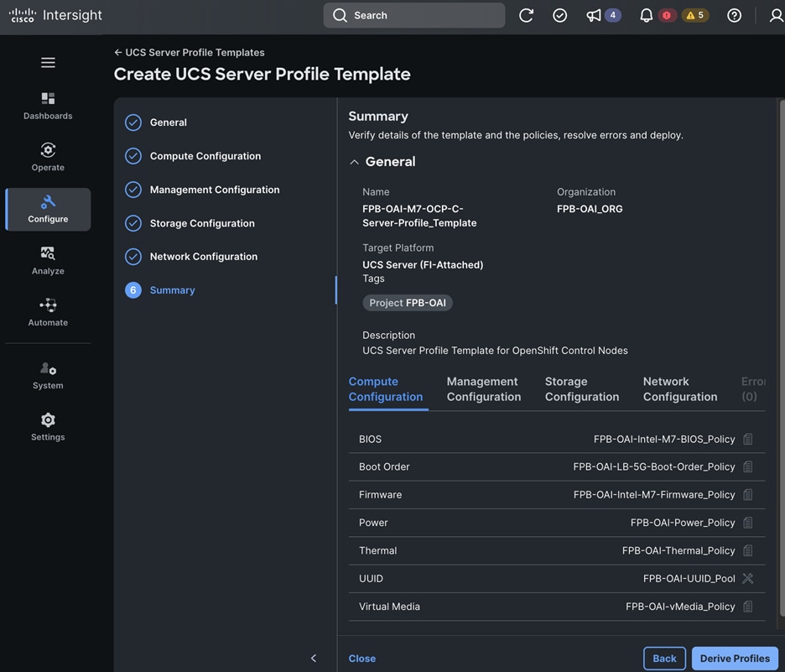
Task: Switch to the Errors (0) tab
Action: (x=753, y=389)
